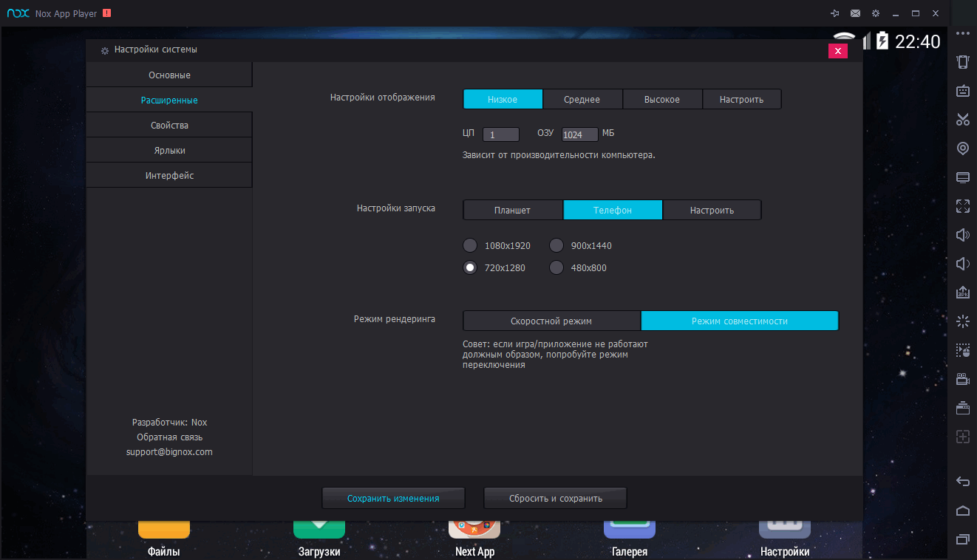Open the Загрузки app on home screen
The height and width of the screenshot is (560, 977).
319,539
